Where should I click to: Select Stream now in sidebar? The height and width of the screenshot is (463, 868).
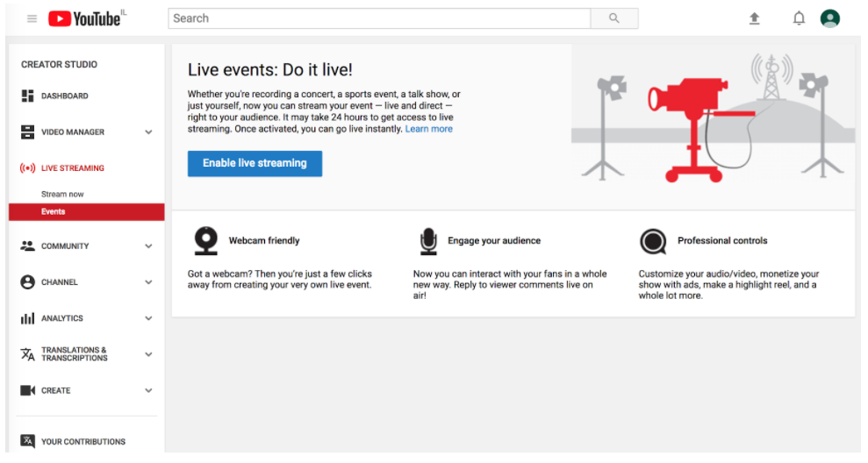tap(62, 194)
